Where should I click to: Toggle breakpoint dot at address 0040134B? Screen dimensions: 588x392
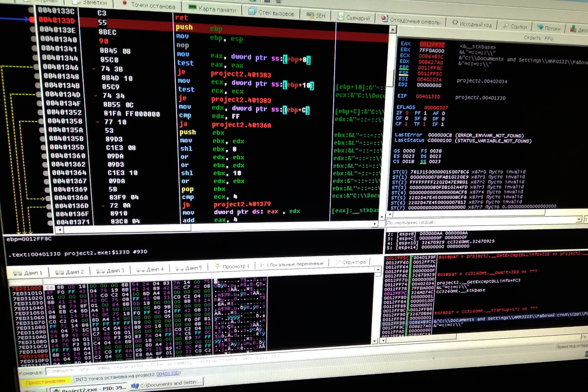point(37,85)
